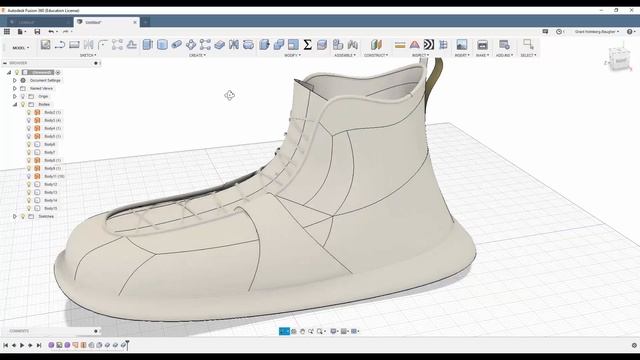Select the Revolve tool
The height and width of the screenshot is (360, 640).
[162, 44]
